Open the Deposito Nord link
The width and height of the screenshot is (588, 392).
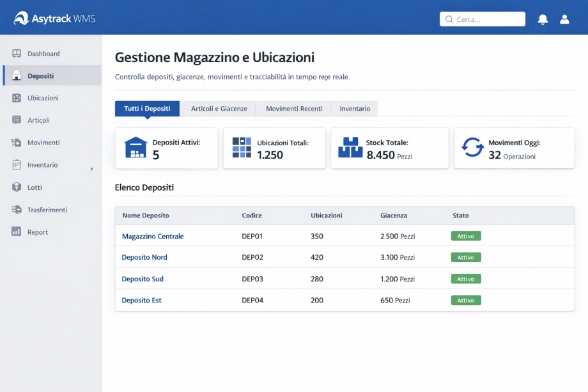144,257
